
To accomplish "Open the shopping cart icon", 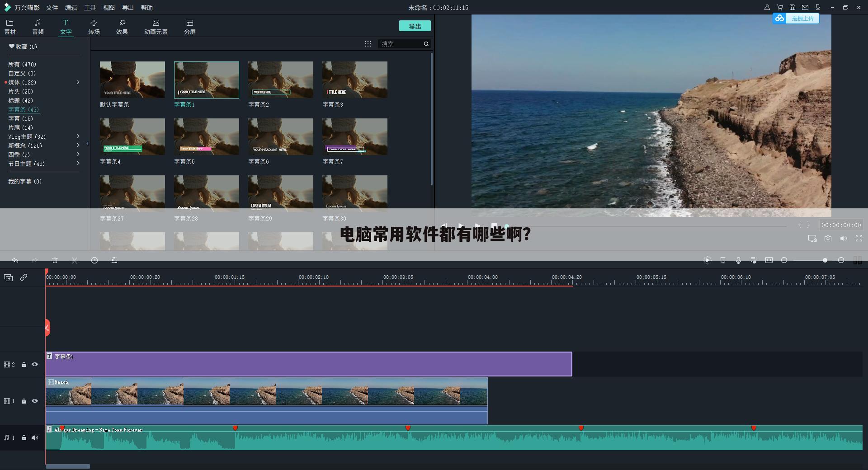I will click(780, 7).
